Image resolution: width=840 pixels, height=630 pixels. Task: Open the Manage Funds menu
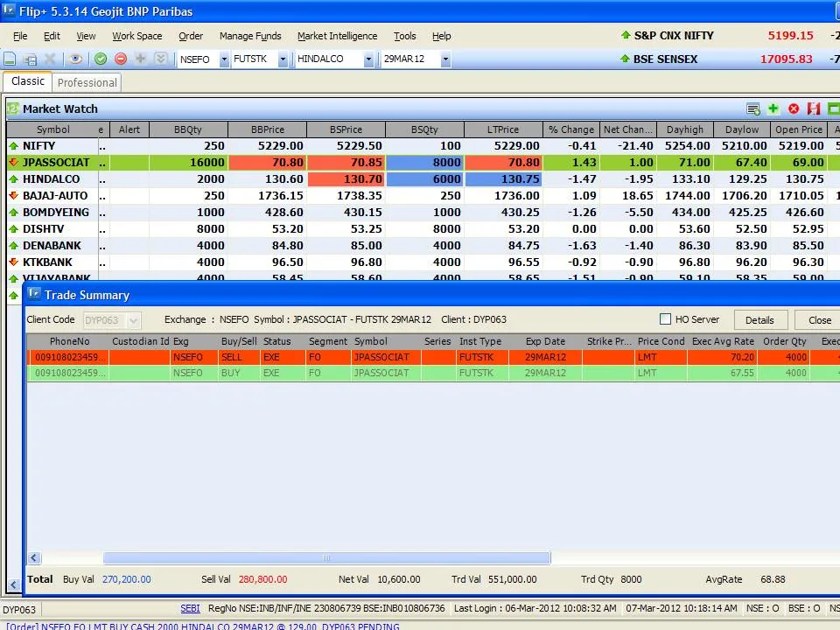[x=250, y=36]
